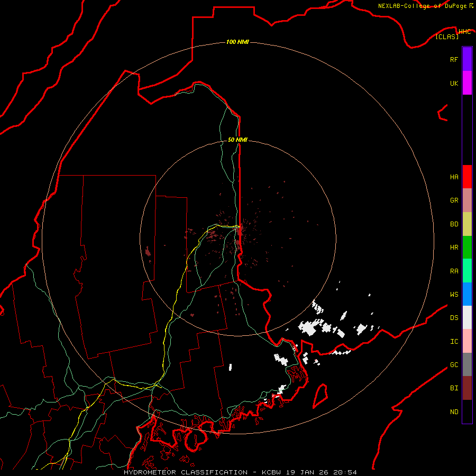Select the BD yellow legend block
This screenshot has width=476, height=476.
pos(467,224)
